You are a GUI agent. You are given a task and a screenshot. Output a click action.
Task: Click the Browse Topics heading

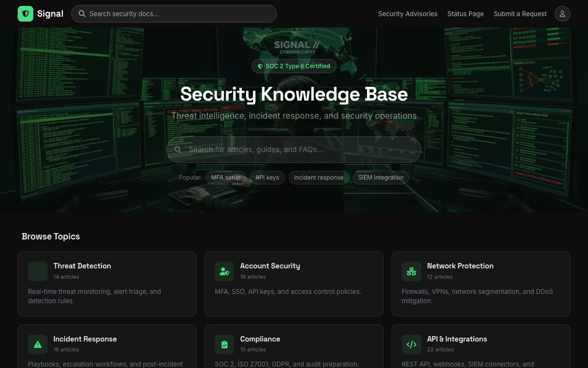tap(51, 237)
